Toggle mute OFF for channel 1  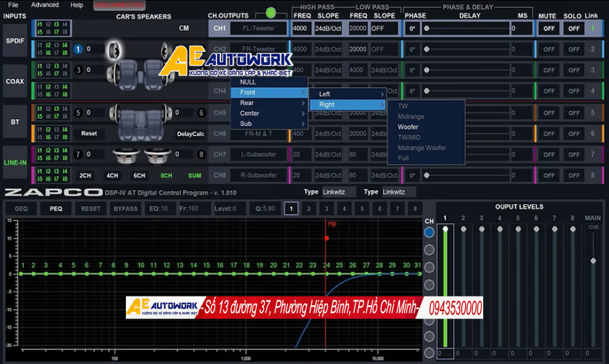[x=549, y=28]
